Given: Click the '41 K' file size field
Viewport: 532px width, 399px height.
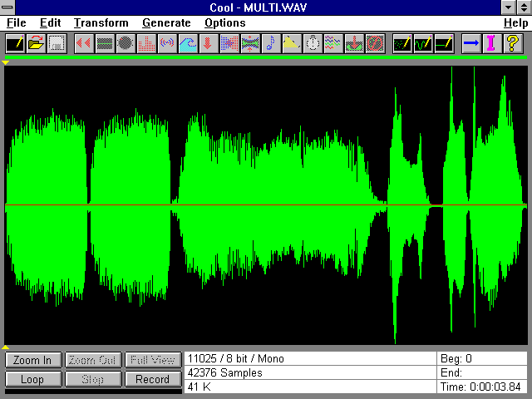Looking at the screenshot, I should [x=310, y=387].
